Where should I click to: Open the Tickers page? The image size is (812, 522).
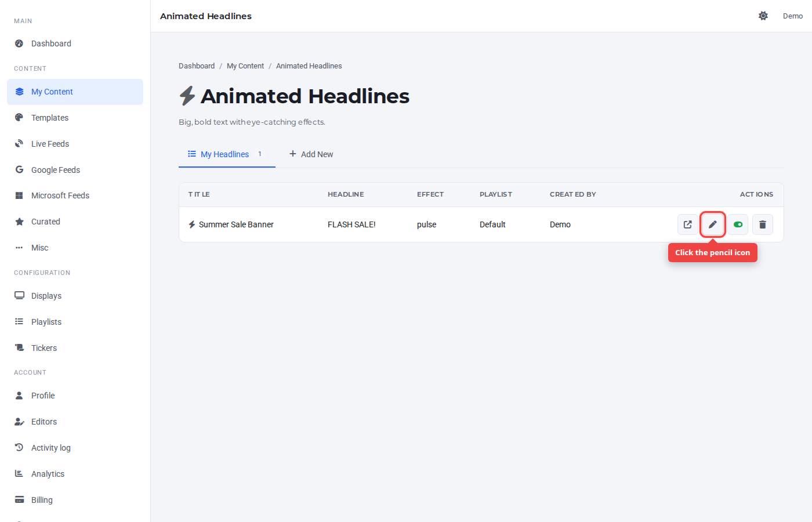(x=75, y=347)
